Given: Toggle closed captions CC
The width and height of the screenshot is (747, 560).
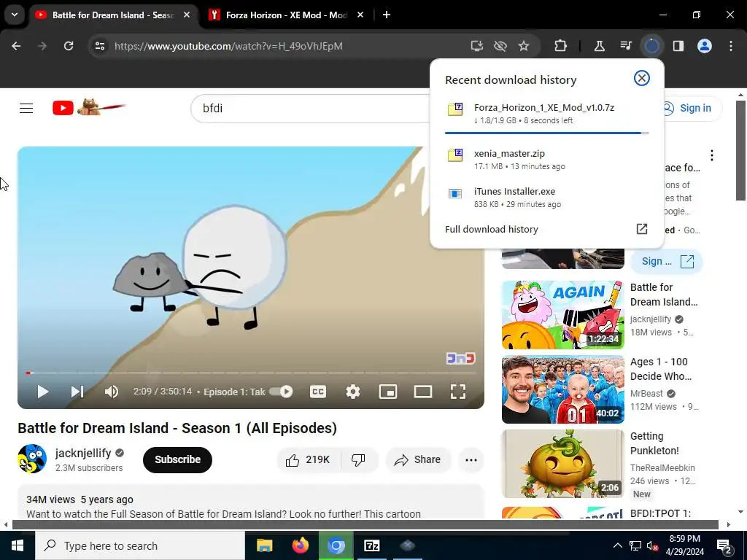Looking at the screenshot, I should click(x=318, y=392).
